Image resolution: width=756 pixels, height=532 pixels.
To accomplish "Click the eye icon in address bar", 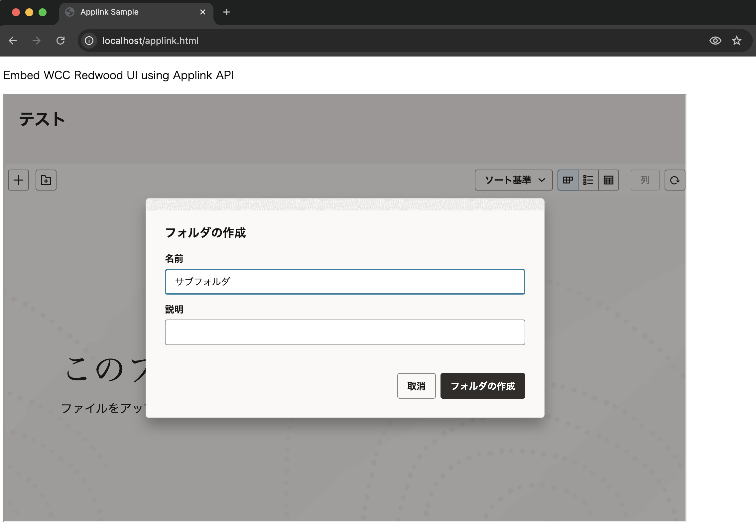I will point(715,41).
